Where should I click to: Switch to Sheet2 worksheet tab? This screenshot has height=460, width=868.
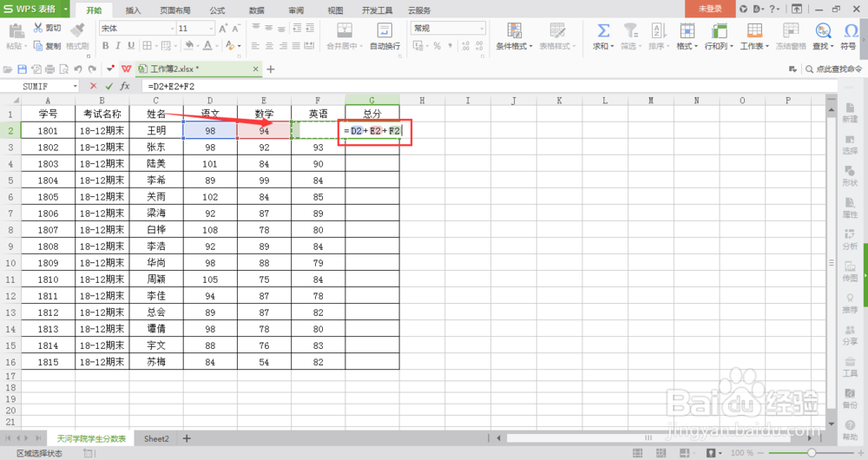click(156, 438)
